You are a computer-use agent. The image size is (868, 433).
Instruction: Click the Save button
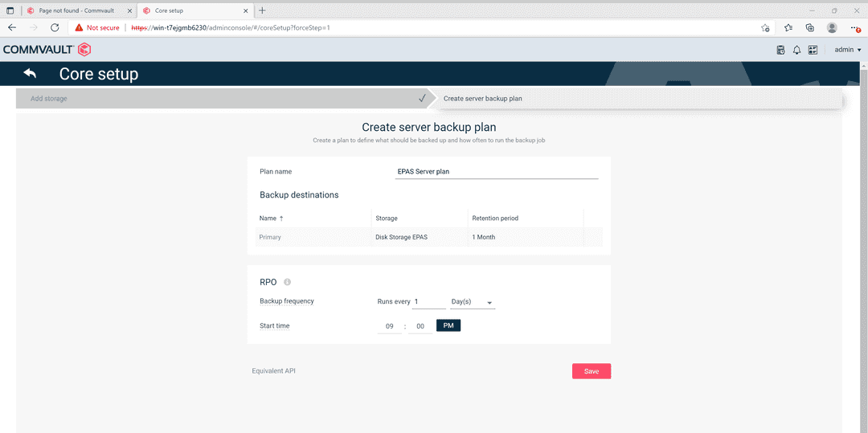591,371
